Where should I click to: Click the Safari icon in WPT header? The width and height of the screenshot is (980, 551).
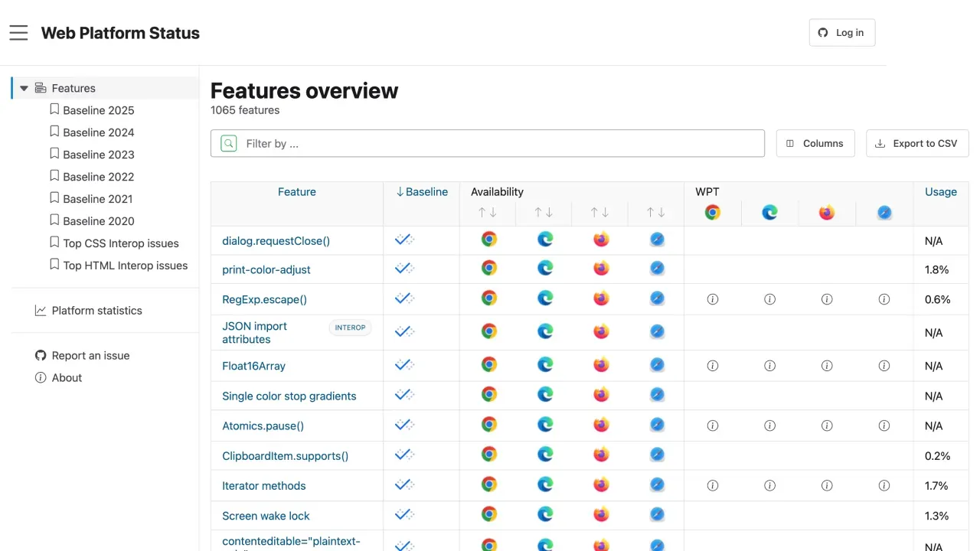click(x=884, y=213)
